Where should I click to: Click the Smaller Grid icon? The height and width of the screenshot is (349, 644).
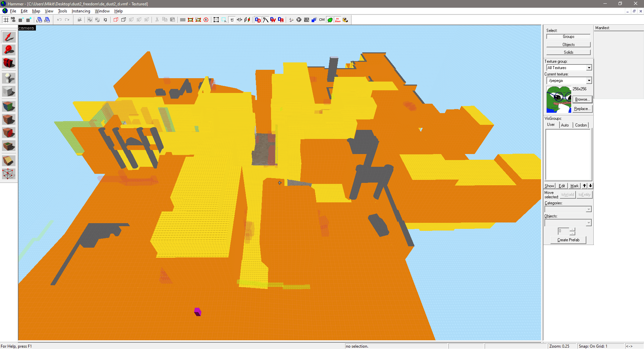point(21,20)
